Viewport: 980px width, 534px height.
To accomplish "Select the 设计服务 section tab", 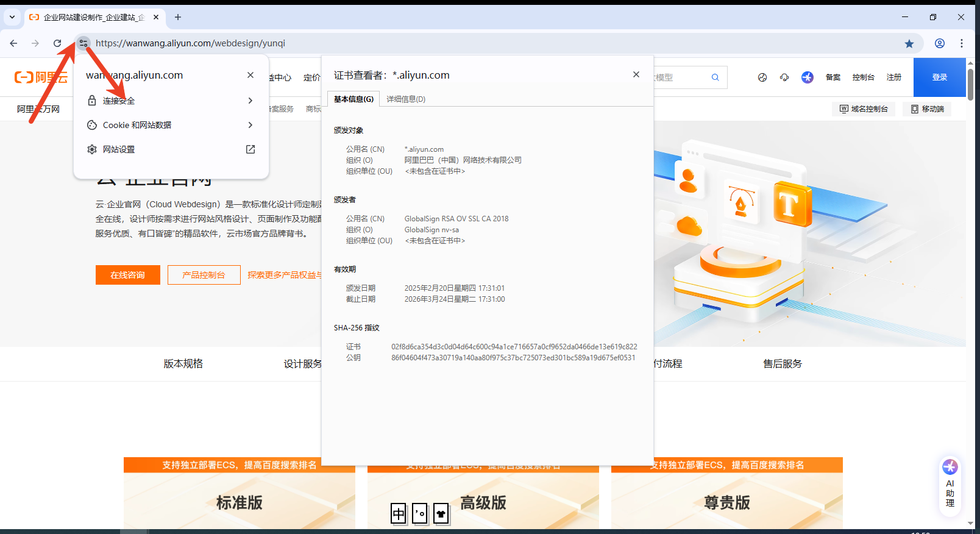I will (x=302, y=364).
